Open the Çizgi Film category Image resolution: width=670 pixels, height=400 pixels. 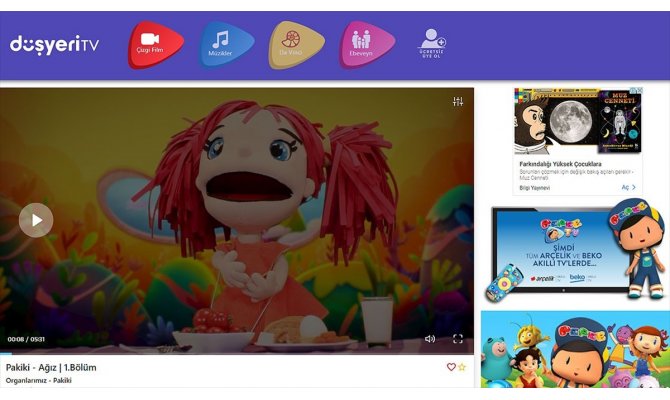pos(155,44)
